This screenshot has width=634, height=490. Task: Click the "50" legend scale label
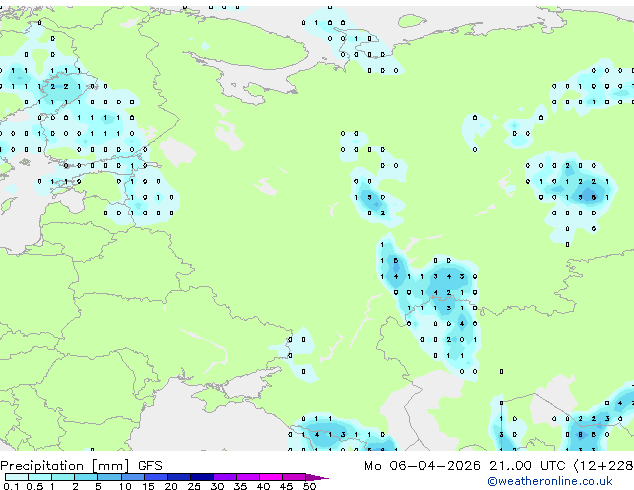[x=309, y=486]
